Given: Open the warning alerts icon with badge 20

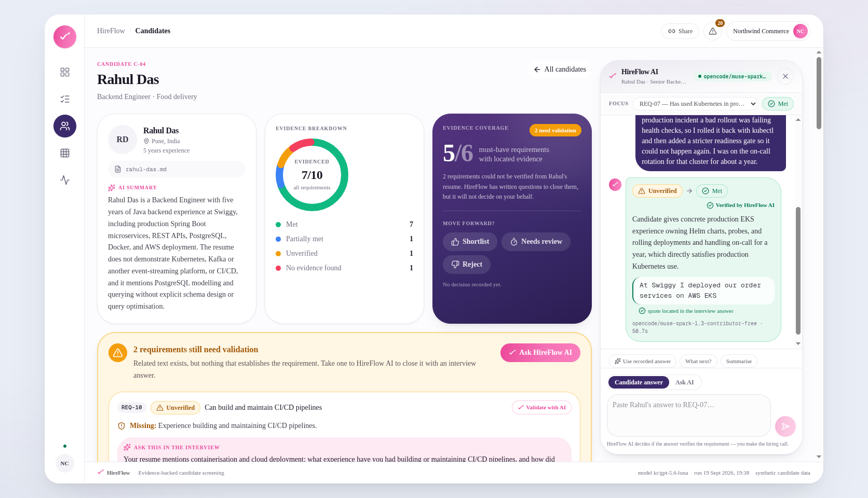Looking at the screenshot, I should [713, 31].
